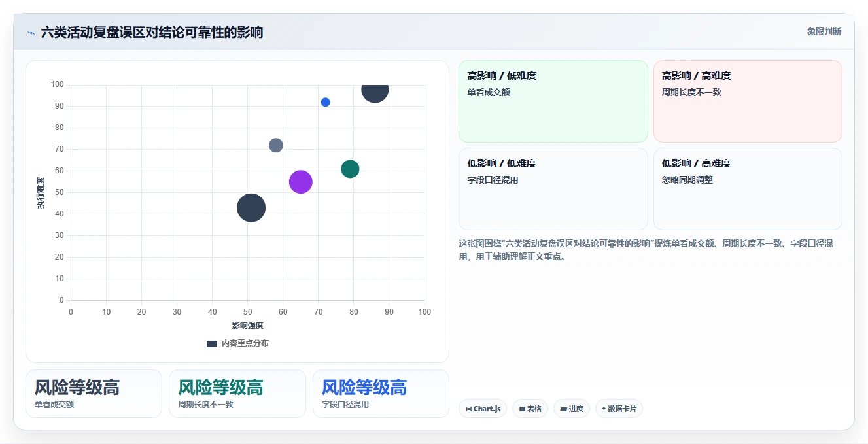Click the 影响强度 x-axis title
The height and width of the screenshot is (444, 868).
[247, 325]
